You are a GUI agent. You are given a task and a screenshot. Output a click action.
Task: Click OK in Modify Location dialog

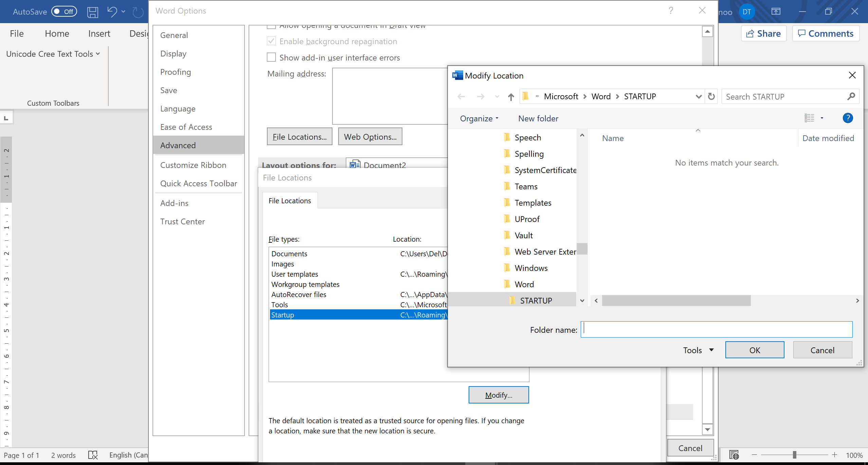tap(755, 350)
